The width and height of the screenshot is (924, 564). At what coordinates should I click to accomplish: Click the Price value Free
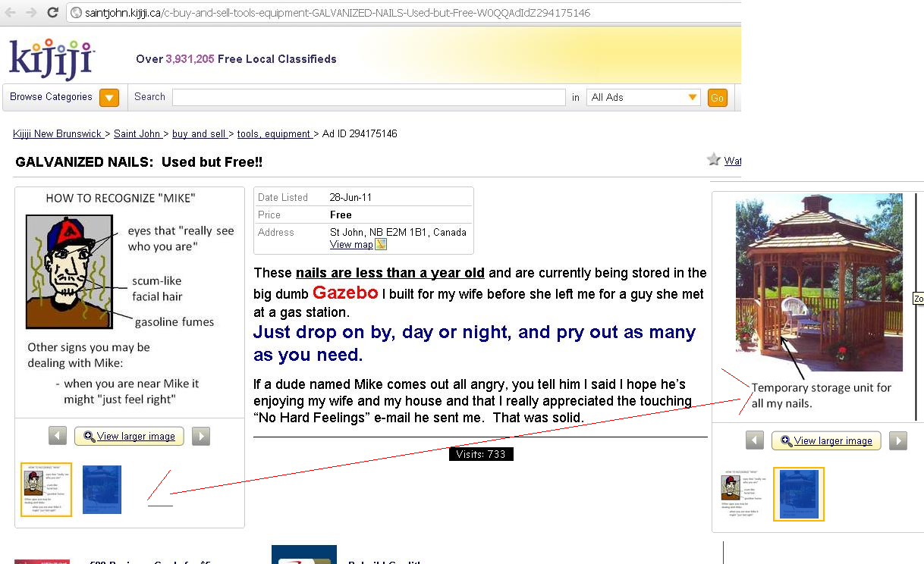click(341, 215)
